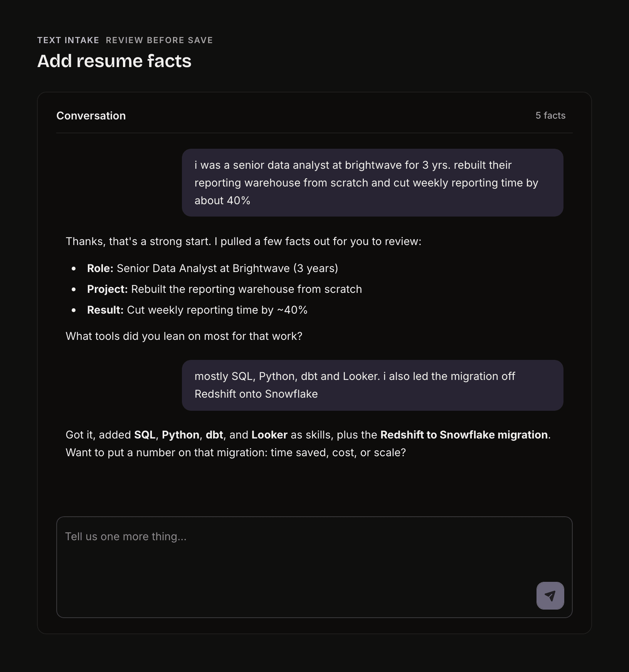
Task: Click the REVIEW BEFORE SAVE label
Action: pos(159,40)
